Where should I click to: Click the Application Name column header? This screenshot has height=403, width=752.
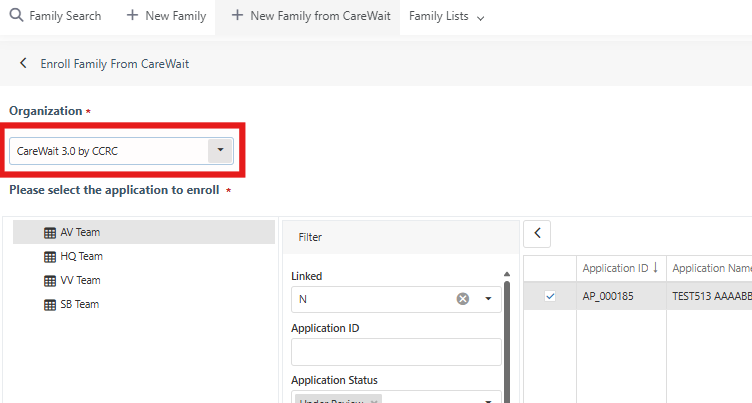[712, 268]
